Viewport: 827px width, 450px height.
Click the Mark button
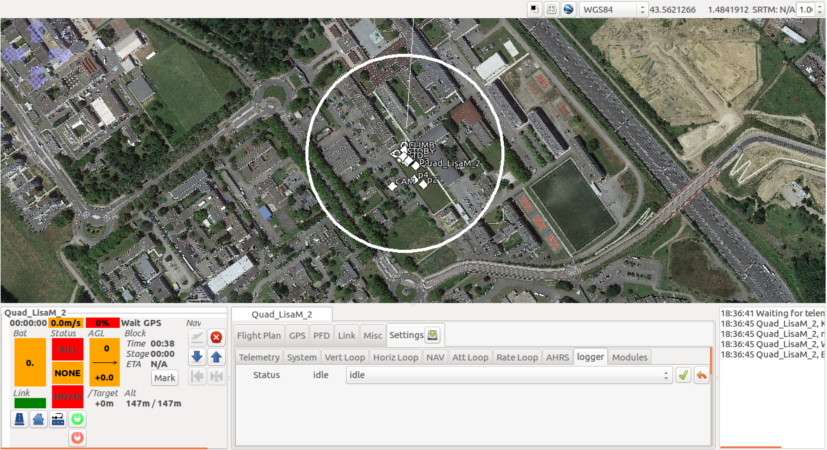(x=165, y=378)
